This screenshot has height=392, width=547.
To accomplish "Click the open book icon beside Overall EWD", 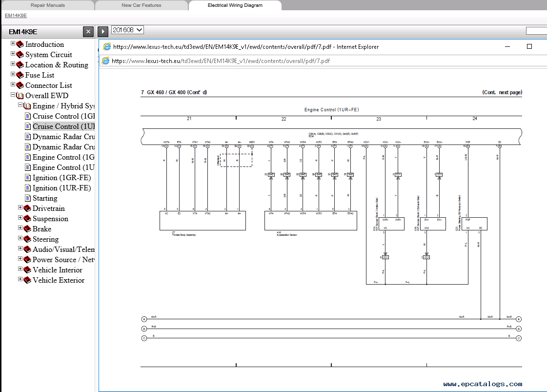I will tap(20, 96).
